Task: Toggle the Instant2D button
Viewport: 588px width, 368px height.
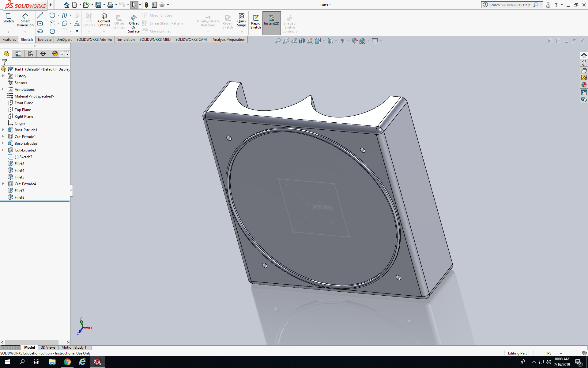Action: coord(271,20)
